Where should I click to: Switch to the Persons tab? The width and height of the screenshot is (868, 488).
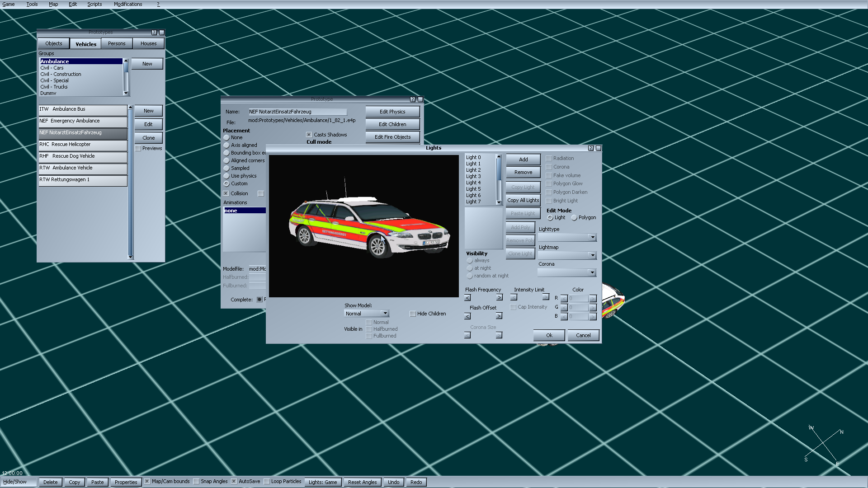117,44
